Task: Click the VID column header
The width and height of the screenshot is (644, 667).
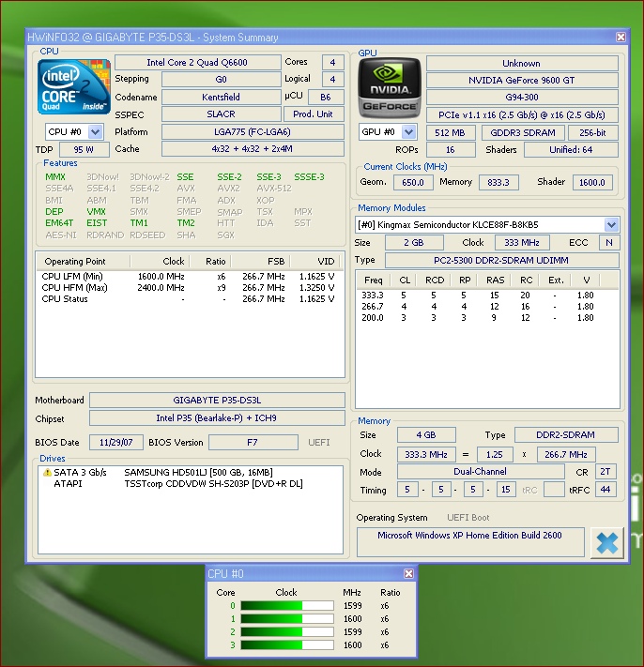Action: (317, 261)
